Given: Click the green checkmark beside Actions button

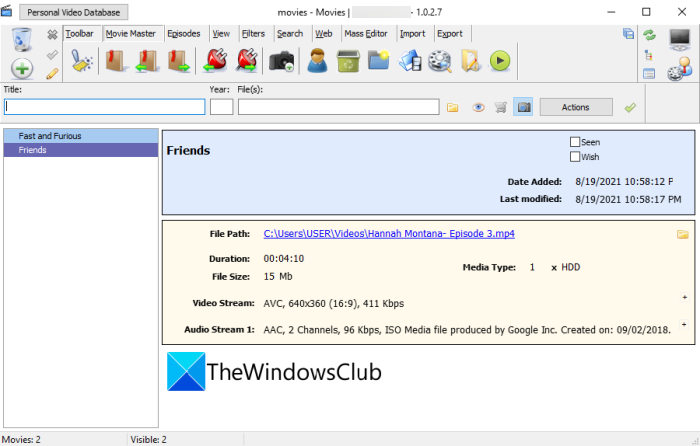Looking at the screenshot, I should pos(630,107).
